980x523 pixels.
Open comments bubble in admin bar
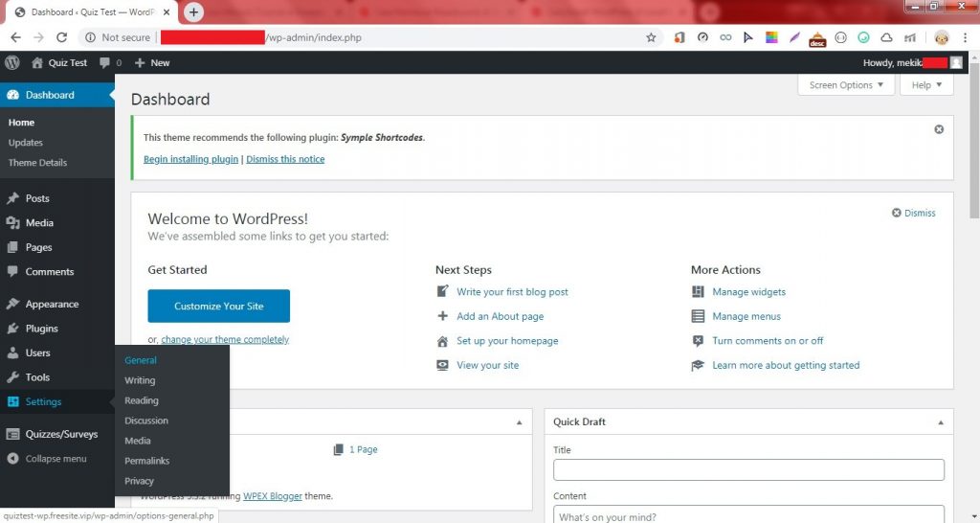coord(110,62)
